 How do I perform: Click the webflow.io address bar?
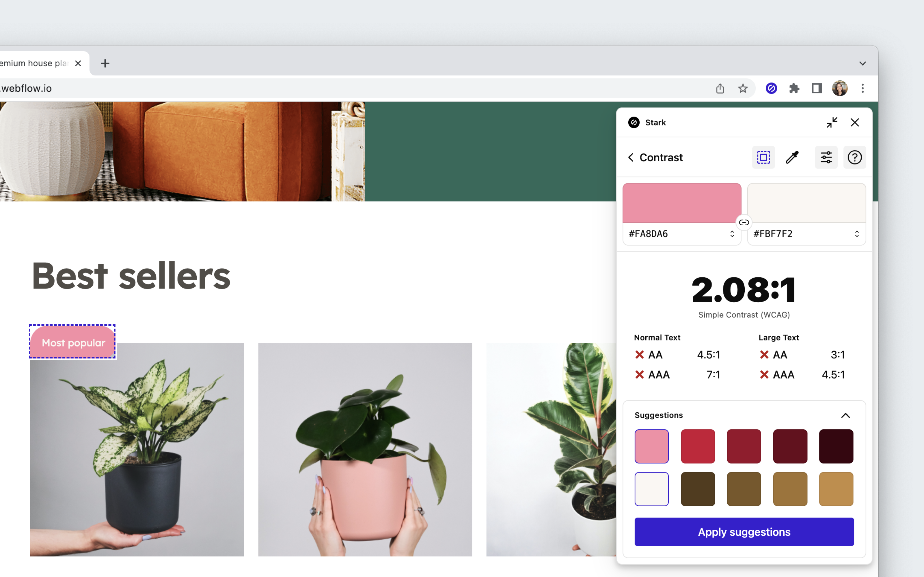(27, 88)
